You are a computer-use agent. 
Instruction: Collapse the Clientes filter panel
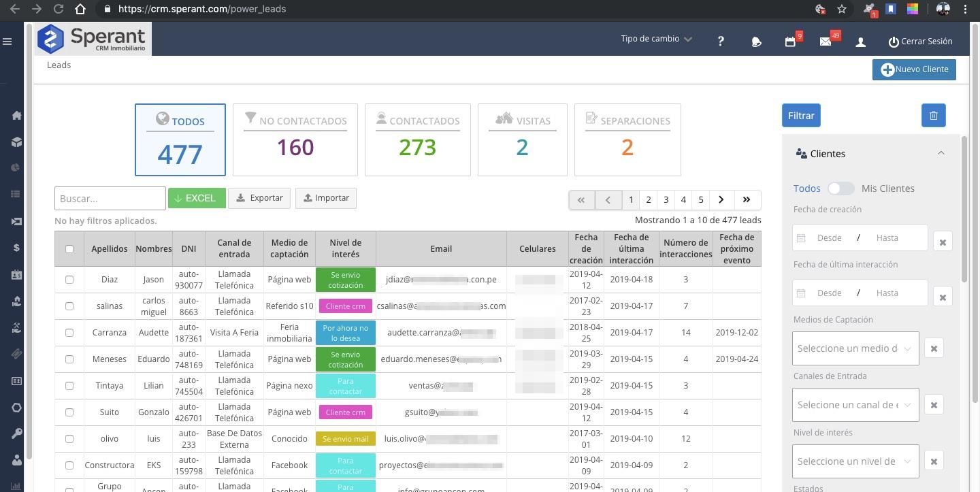(941, 153)
